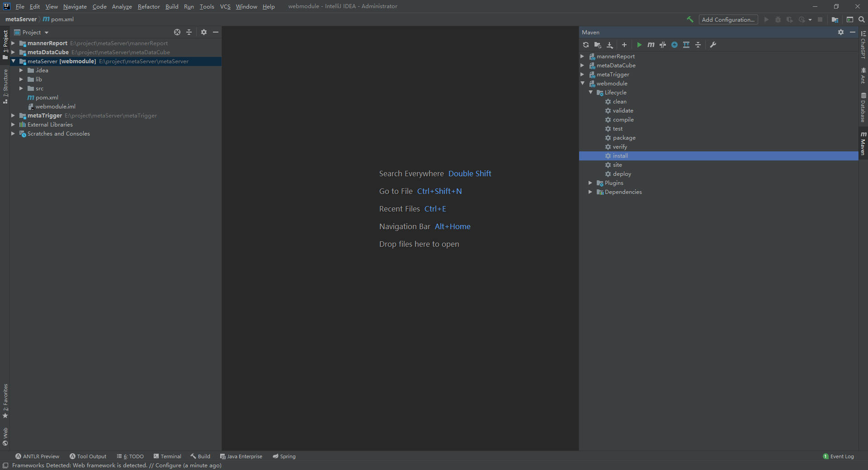Open the Terminal tool window
Image resolution: width=868 pixels, height=470 pixels.
coord(167,456)
